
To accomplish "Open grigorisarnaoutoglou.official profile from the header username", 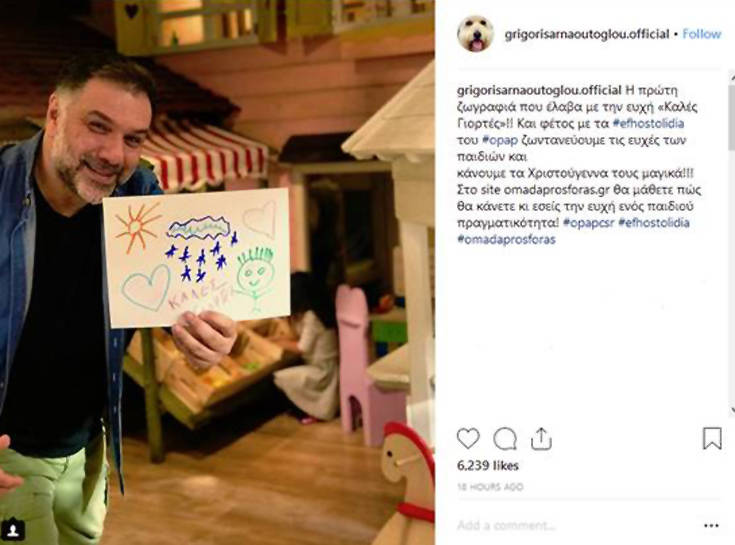I will tap(586, 34).
